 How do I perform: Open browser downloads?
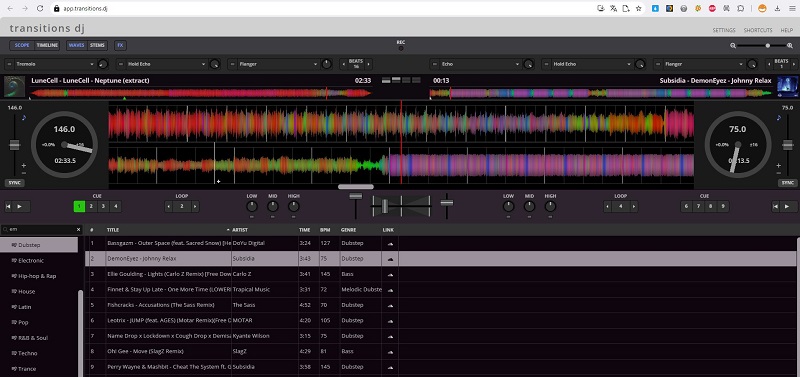[777, 8]
